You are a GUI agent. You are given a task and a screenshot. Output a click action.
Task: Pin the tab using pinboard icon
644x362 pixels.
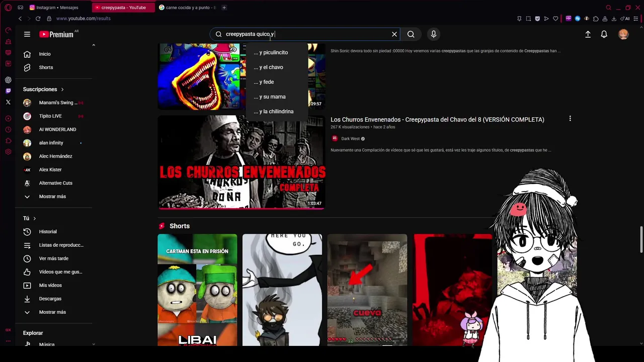coord(519,19)
